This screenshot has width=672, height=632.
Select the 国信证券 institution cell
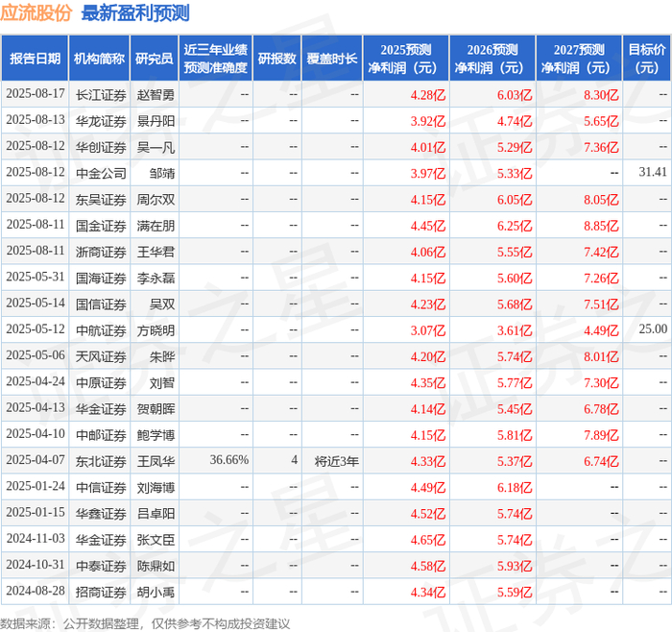coord(101,304)
